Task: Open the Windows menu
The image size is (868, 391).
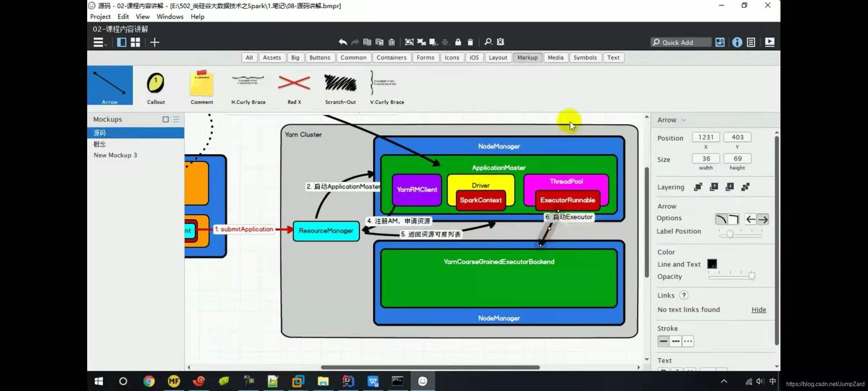Action: click(x=170, y=17)
